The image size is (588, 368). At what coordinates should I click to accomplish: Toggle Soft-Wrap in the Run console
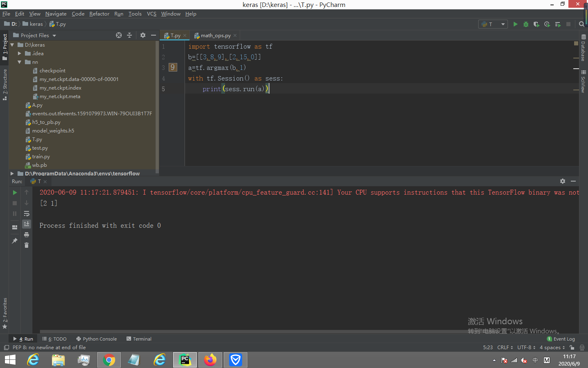(27, 213)
